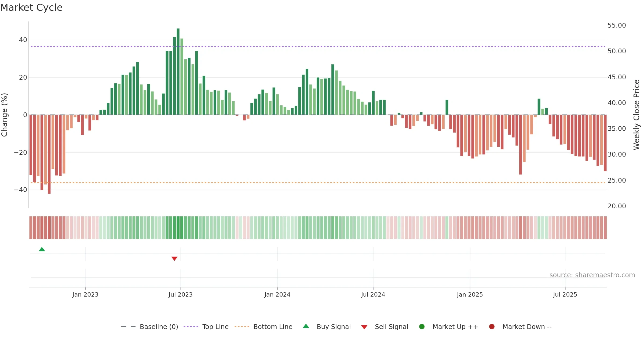Toggle the Top Line legend label
Screen dimensions: 644x362
215,327
